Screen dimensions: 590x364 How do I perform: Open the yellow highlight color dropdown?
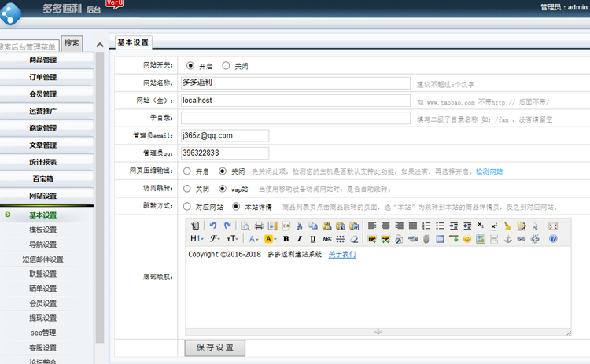point(271,239)
